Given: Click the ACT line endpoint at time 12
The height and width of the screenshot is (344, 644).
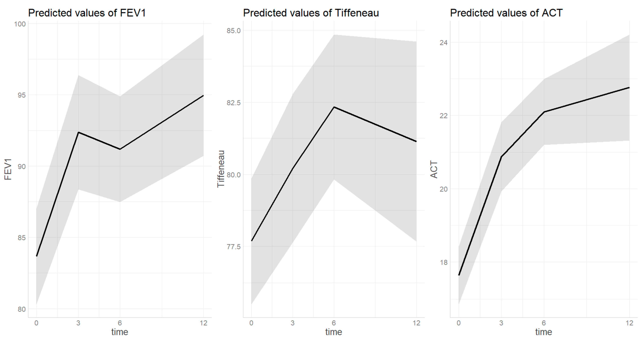Looking at the screenshot, I should click(629, 87).
